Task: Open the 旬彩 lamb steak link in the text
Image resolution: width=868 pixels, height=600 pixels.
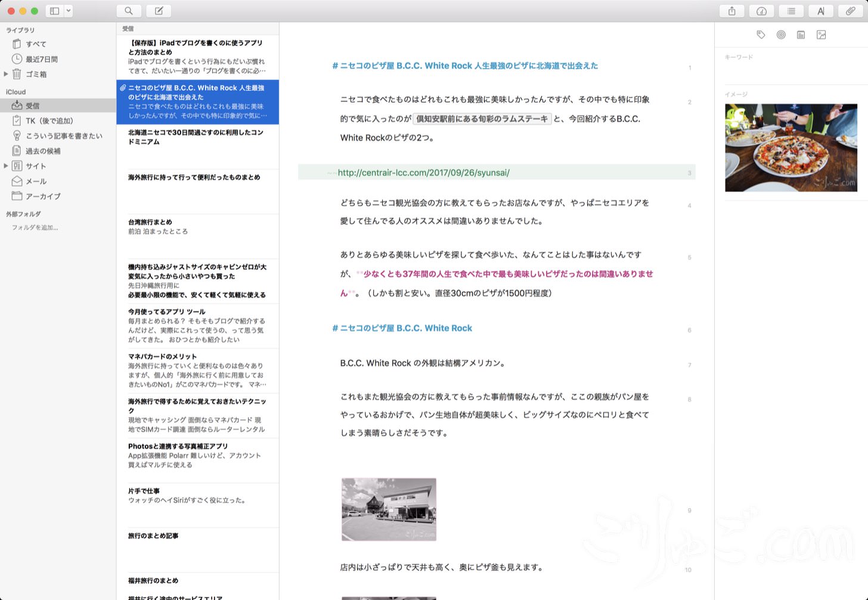Action: [480, 119]
